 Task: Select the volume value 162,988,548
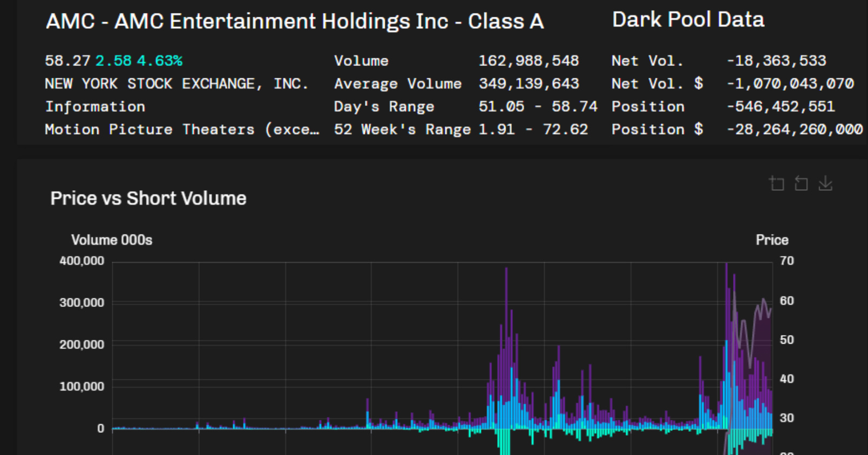[x=529, y=61]
